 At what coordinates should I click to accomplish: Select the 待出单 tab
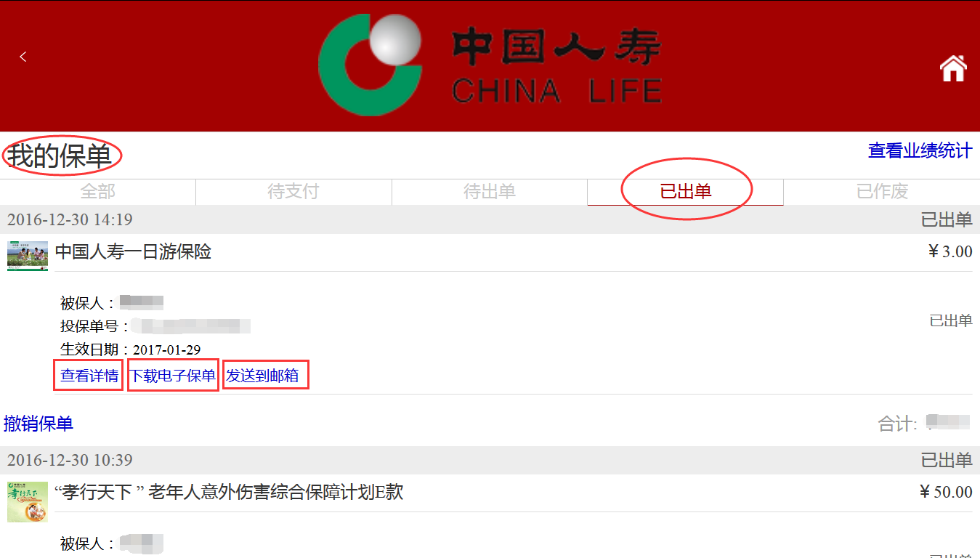[x=490, y=192]
